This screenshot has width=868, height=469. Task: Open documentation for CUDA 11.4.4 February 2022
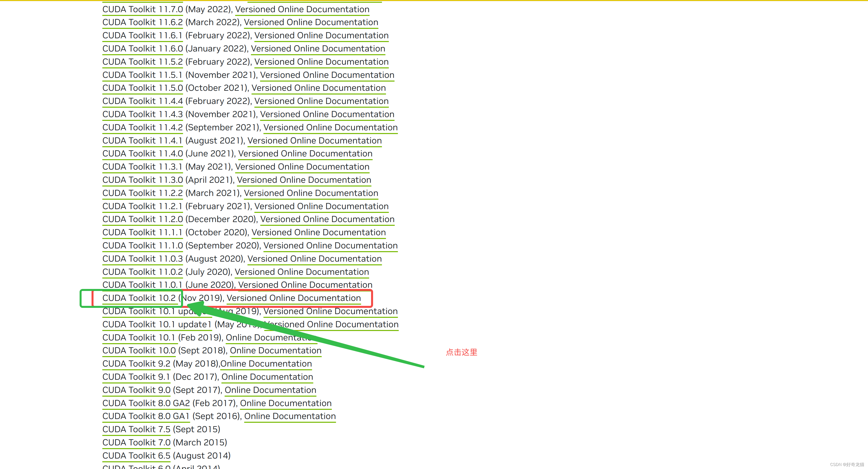(x=321, y=101)
